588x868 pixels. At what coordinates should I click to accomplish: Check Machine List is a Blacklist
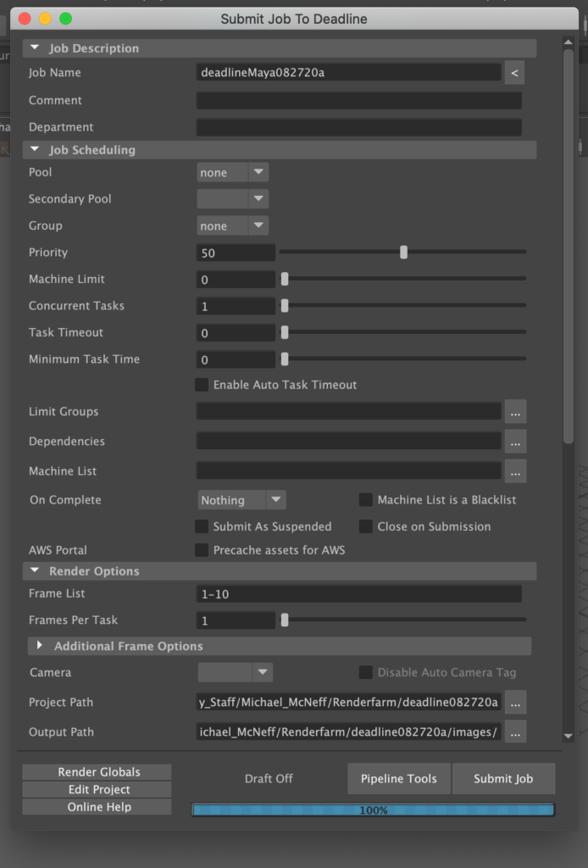[x=366, y=500]
